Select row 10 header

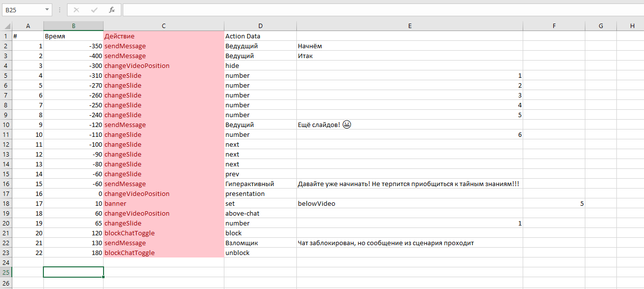(x=6, y=125)
